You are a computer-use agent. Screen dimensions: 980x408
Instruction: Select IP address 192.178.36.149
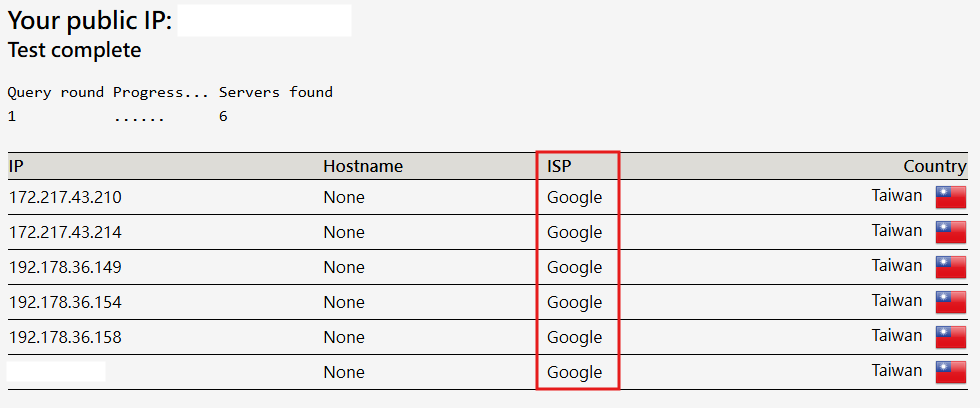coord(65,267)
